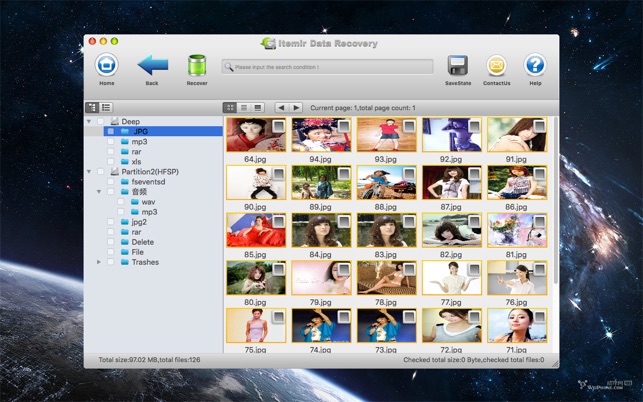Viewport: 643px width, 402px height.
Task: Select the Trashes folder
Action: pos(145,262)
